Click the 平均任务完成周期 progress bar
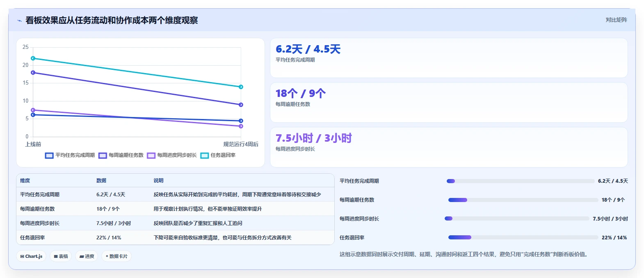Screen dimensions: 644x278 [521, 181]
